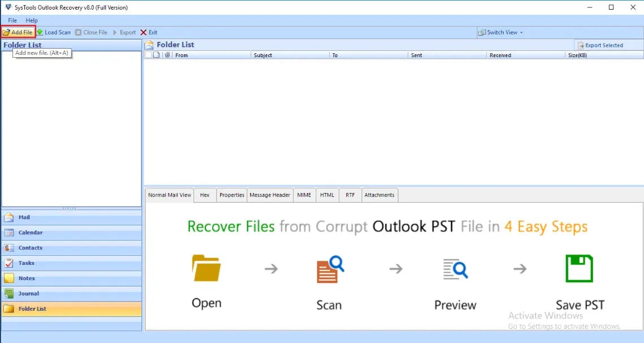Click the Tasks checklist icon
This screenshot has height=343, width=644.
9,263
